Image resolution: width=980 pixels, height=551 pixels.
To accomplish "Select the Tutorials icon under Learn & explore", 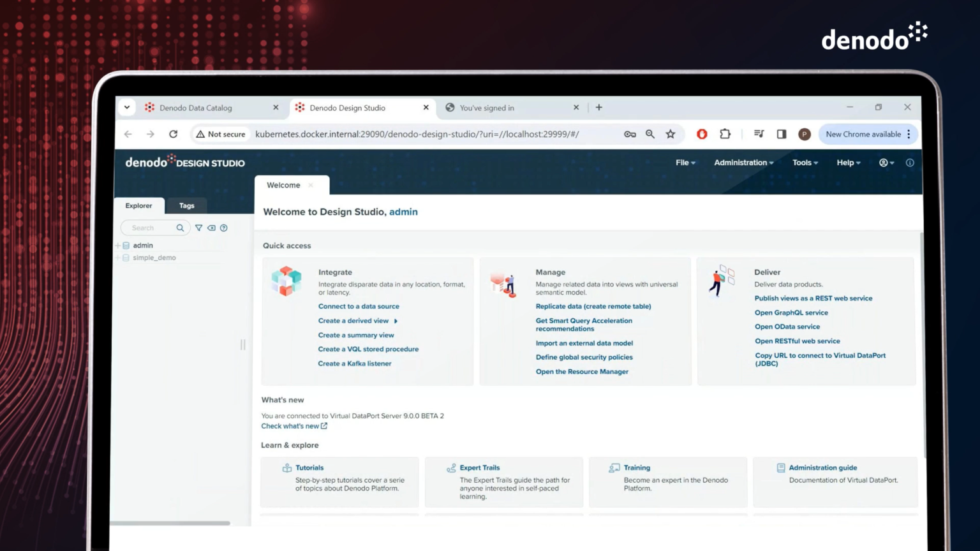I will click(286, 467).
